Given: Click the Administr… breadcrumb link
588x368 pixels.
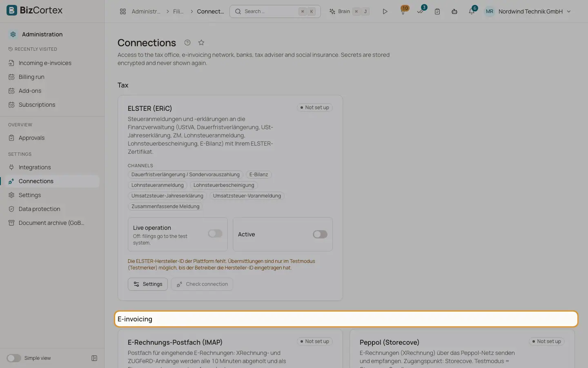Looking at the screenshot, I should (x=146, y=11).
